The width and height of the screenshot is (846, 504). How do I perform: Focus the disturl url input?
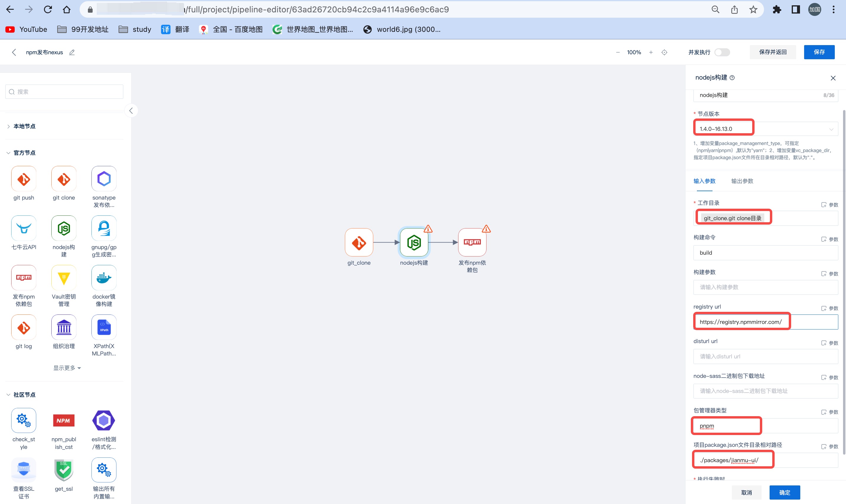coord(765,357)
